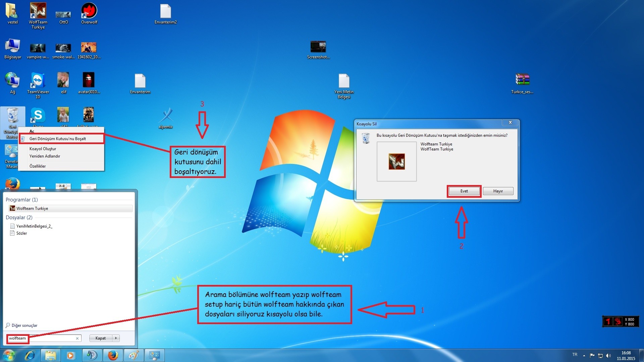
Task: Select the vampire-w... image on the desktop
Action: tap(38, 51)
